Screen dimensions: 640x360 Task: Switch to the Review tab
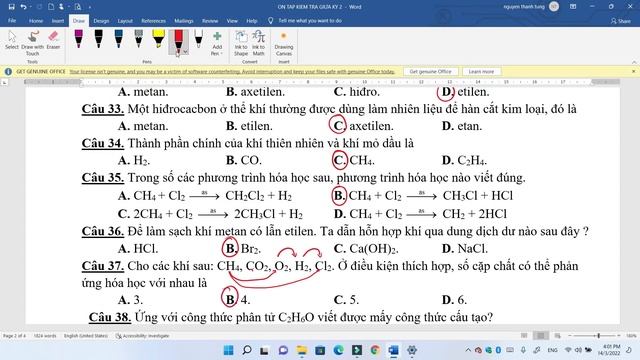(210, 21)
